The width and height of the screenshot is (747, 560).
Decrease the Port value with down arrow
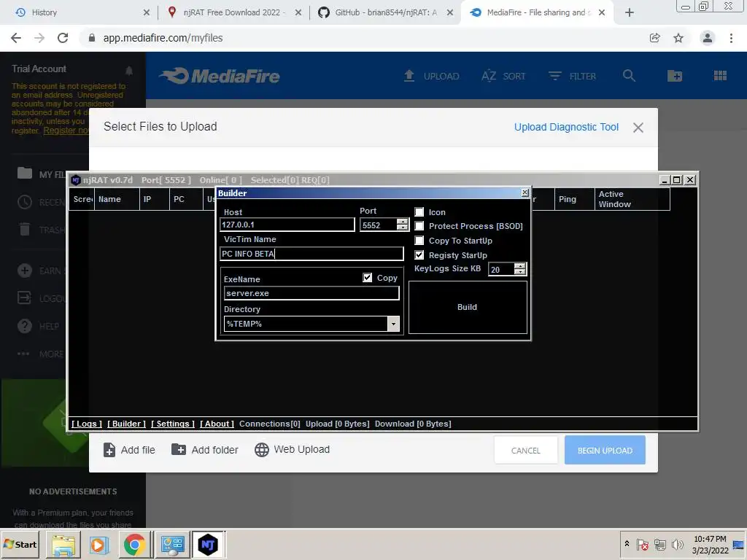pyautogui.click(x=403, y=227)
